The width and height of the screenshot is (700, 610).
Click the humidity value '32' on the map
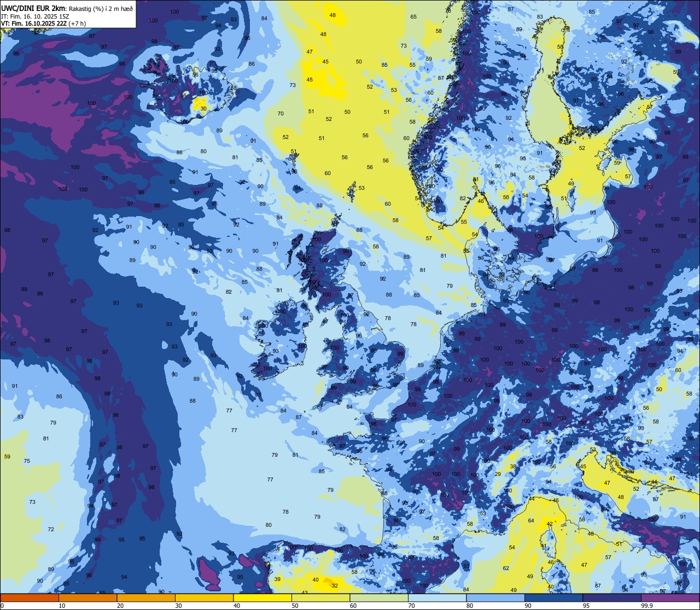point(335,585)
